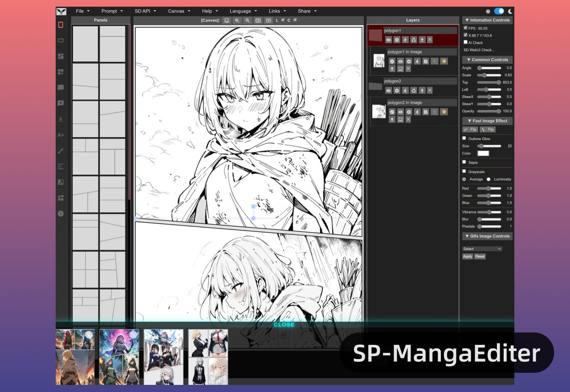Toggle visibility of the polygon2 layer
This screenshot has height=392, width=570.
click(x=388, y=90)
